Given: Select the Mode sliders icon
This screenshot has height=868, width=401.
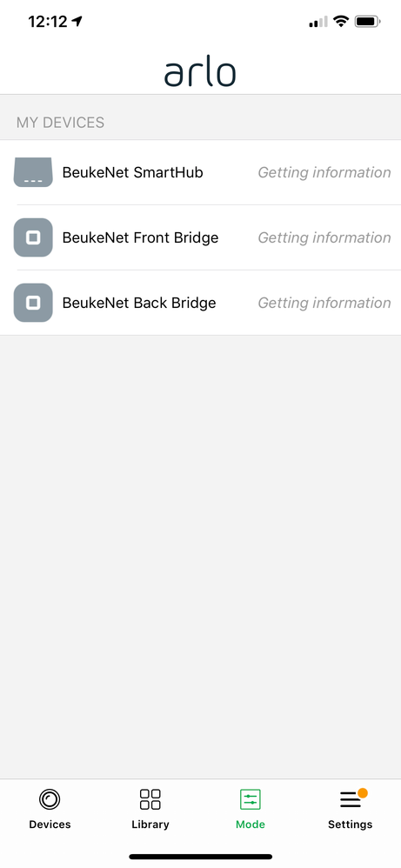Looking at the screenshot, I should (x=251, y=799).
